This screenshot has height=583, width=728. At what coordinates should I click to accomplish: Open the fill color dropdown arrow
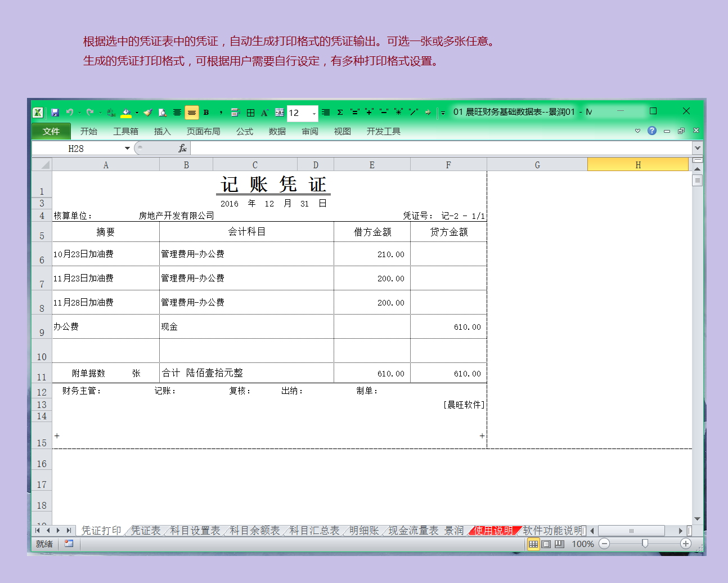tap(137, 113)
